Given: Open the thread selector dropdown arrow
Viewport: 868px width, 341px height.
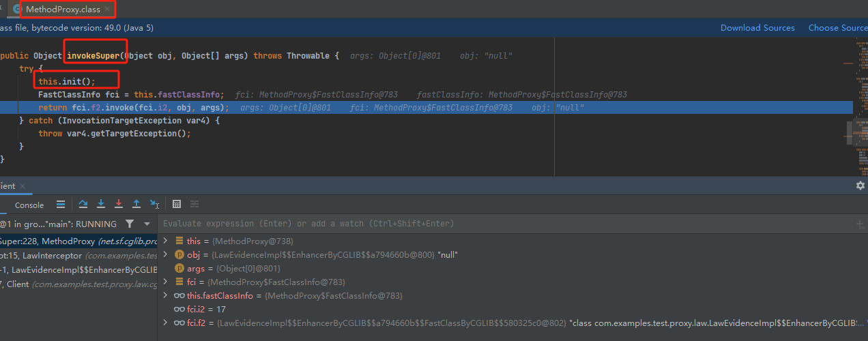Looking at the screenshot, I should (147, 224).
